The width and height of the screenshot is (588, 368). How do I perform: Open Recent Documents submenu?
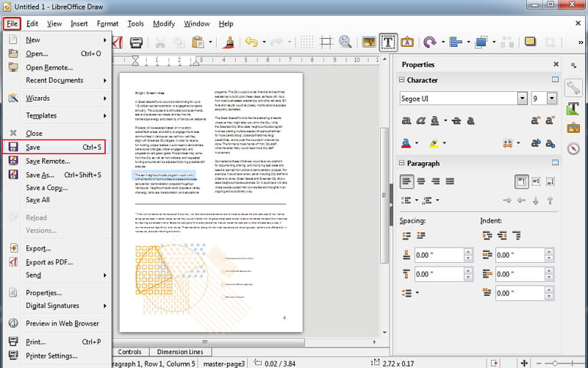(57, 80)
